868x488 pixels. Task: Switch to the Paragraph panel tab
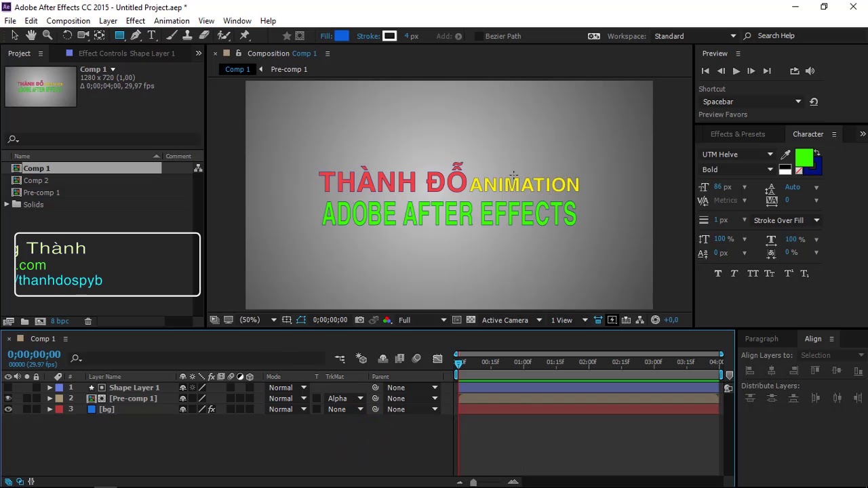point(762,339)
